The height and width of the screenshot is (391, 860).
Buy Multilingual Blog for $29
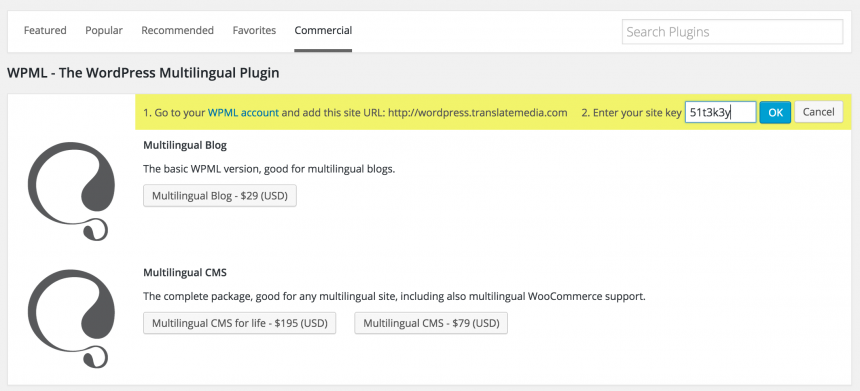pyautogui.click(x=219, y=196)
